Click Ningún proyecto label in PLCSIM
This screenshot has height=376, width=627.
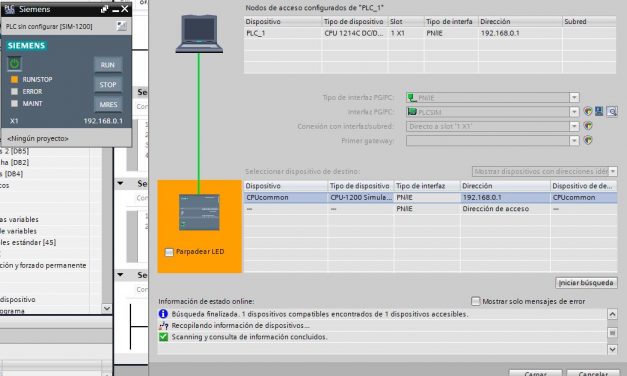[x=38, y=138]
